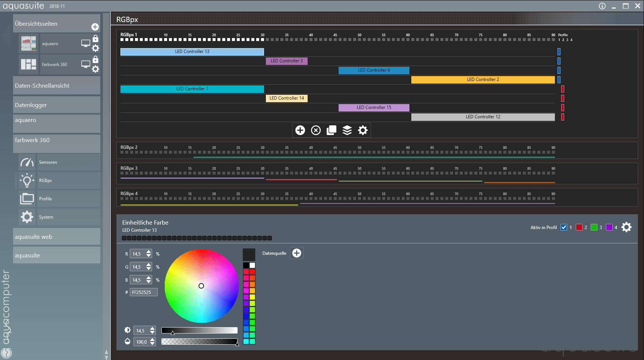Select the LED Controller 3 bar
The height and width of the screenshot is (360, 644).
pyautogui.click(x=287, y=61)
